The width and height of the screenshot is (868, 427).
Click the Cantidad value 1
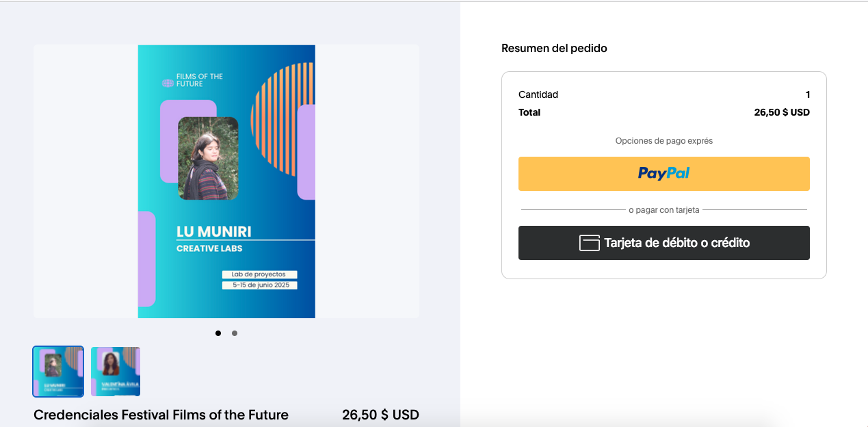(x=807, y=94)
